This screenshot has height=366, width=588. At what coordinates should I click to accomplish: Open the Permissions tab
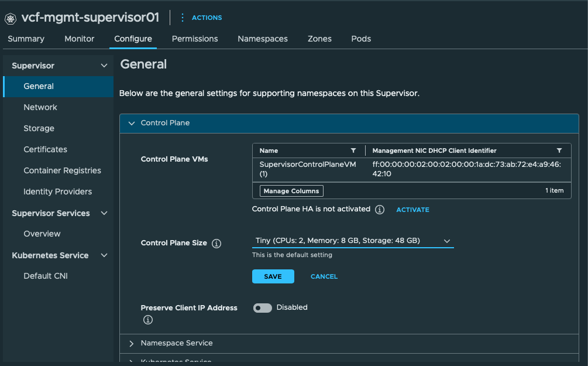coord(195,39)
